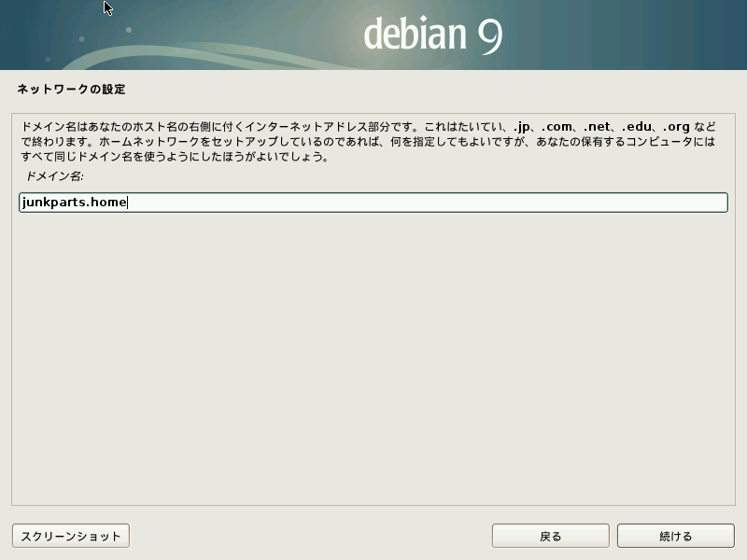Focus the domain name input field
The height and width of the screenshot is (560, 747).
click(373, 203)
